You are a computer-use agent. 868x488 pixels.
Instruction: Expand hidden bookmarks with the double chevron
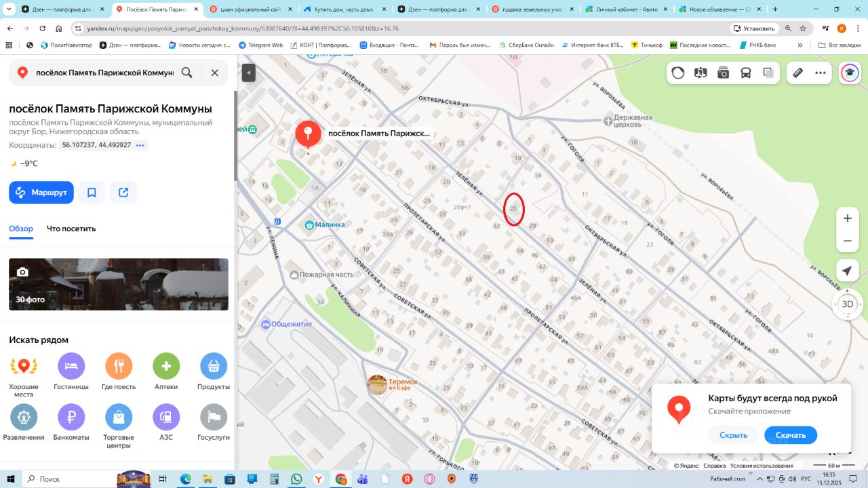coord(800,45)
